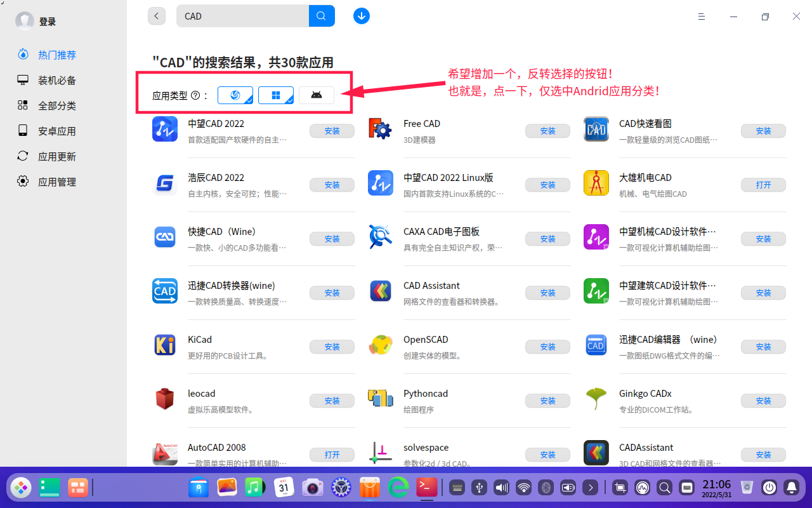The height and width of the screenshot is (508, 812).
Task: Click the help icon beside 应用类型
Action: click(195, 96)
